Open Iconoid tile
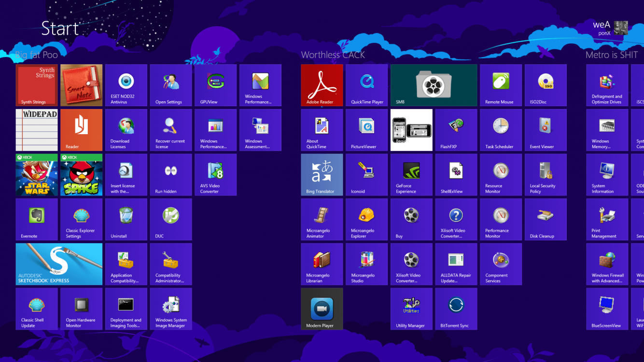This screenshot has width=644, height=362. tap(366, 175)
